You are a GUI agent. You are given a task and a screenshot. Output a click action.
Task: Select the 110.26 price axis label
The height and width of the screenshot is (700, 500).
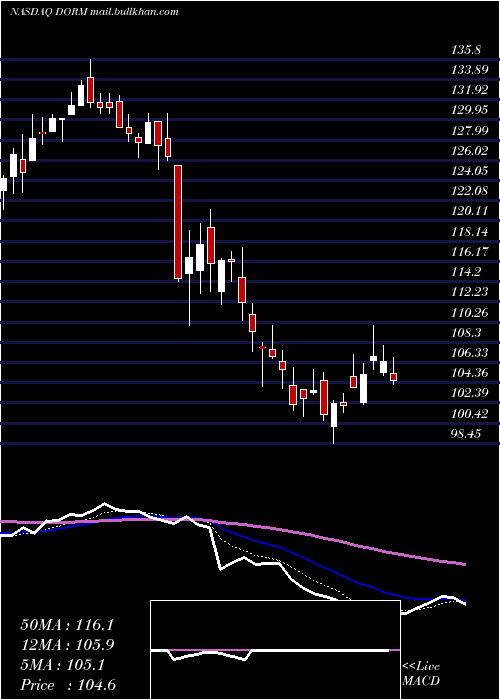coord(470,312)
